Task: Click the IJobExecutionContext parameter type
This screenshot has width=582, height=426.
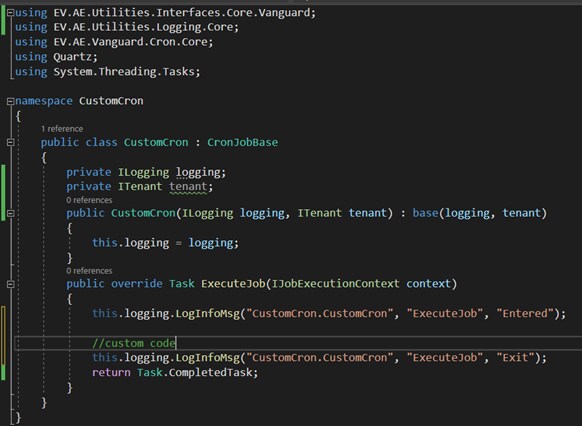Action: coord(336,284)
